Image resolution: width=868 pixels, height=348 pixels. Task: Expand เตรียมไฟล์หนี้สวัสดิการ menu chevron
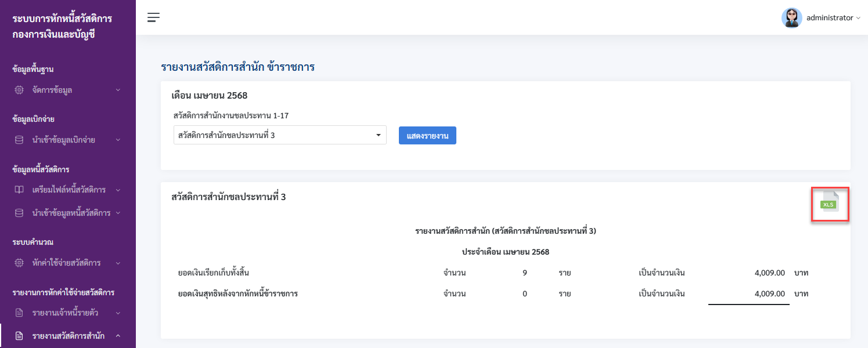[x=118, y=190]
